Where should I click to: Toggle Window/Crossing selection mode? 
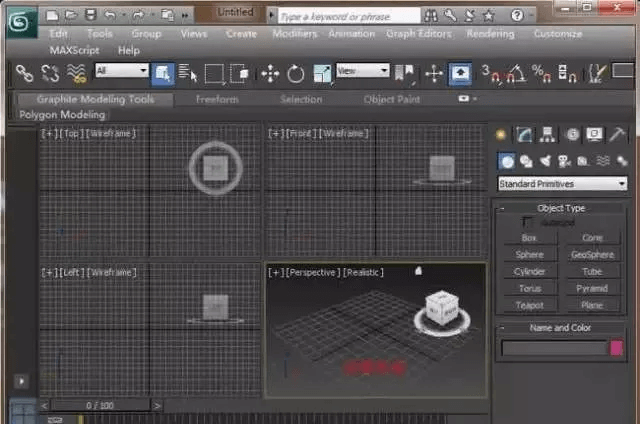point(240,74)
